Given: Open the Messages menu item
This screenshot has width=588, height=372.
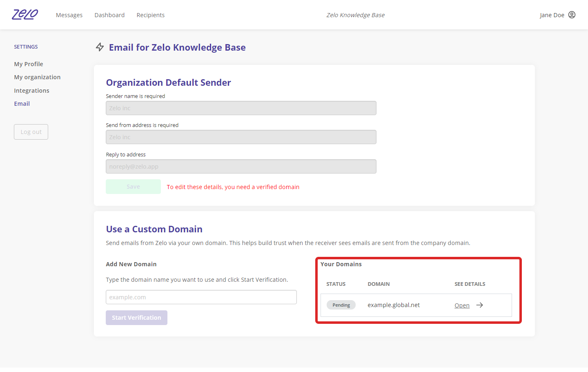Looking at the screenshot, I should pos(69,15).
